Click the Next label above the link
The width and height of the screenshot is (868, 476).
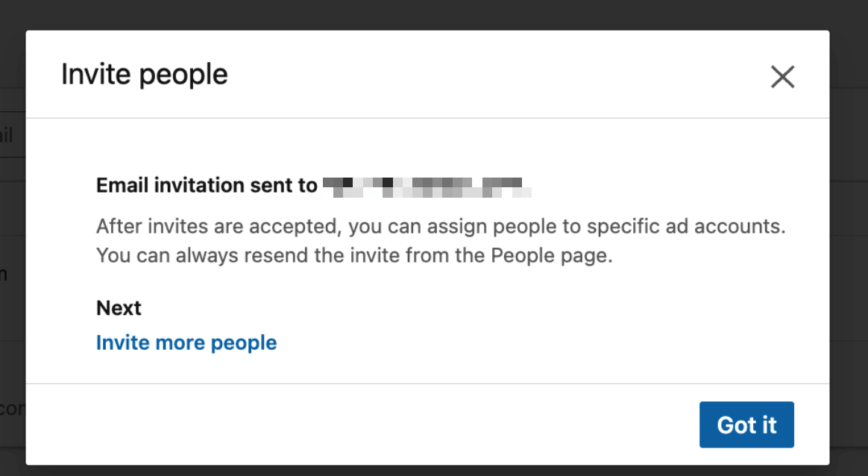[119, 307]
